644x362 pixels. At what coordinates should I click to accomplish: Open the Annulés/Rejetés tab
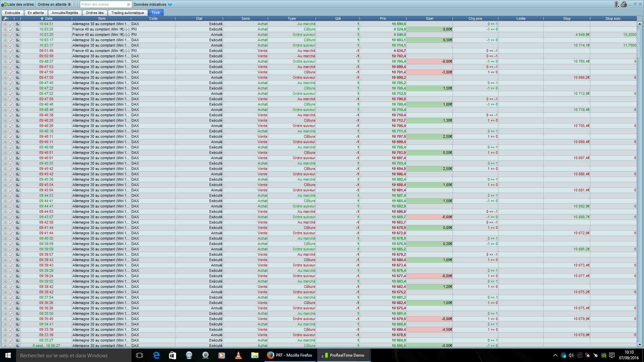[x=65, y=13]
